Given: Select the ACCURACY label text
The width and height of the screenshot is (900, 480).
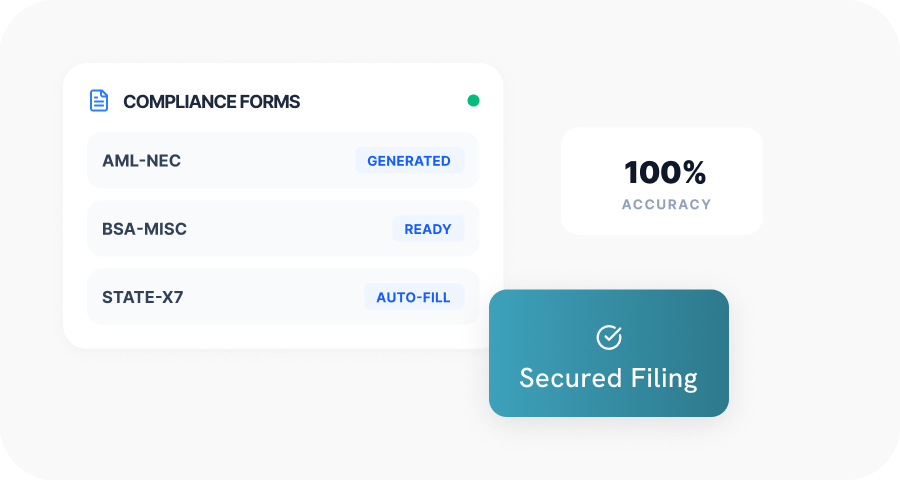Looking at the screenshot, I should click(x=666, y=204).
